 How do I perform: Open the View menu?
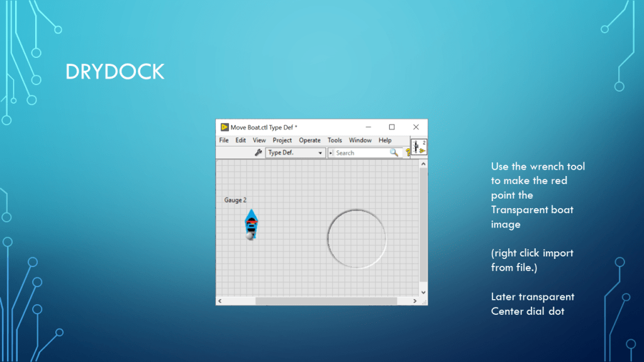pos(259,140)
